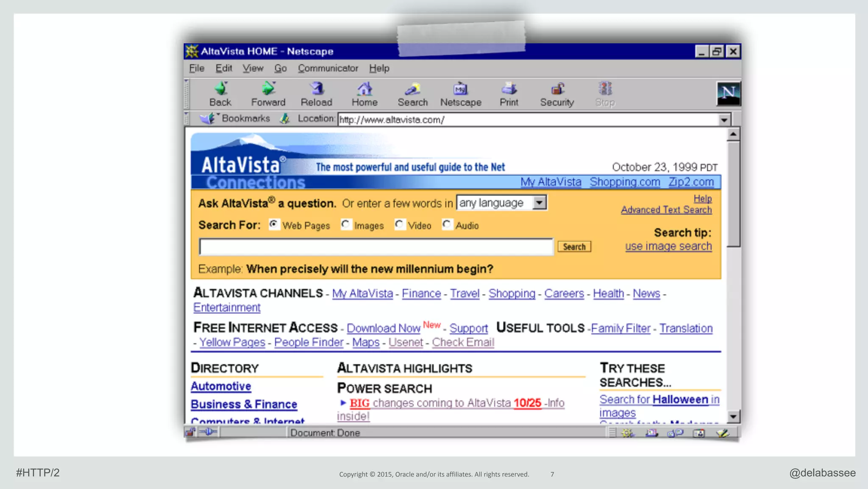868x489 pixels.
Task: Open the Maps link
Action: (x=366, y=342)
